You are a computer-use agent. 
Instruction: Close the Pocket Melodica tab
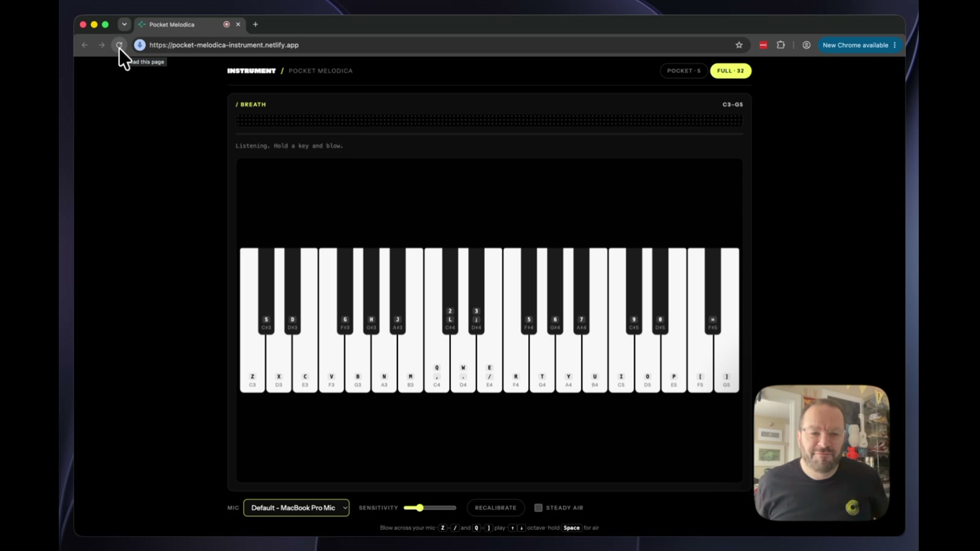[238, 24]
